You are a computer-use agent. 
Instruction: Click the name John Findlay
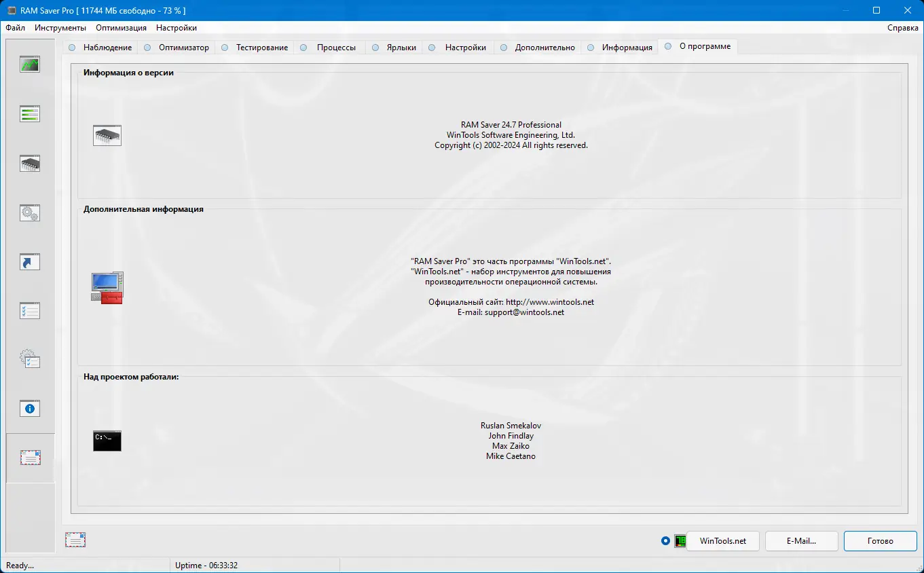point(511,436)
